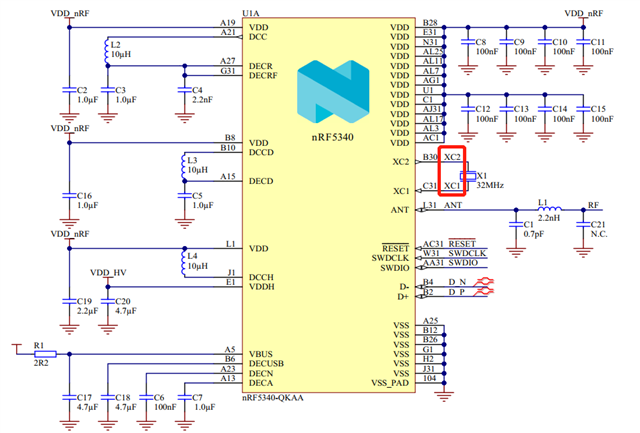Click the VDDH pin name

262,286
